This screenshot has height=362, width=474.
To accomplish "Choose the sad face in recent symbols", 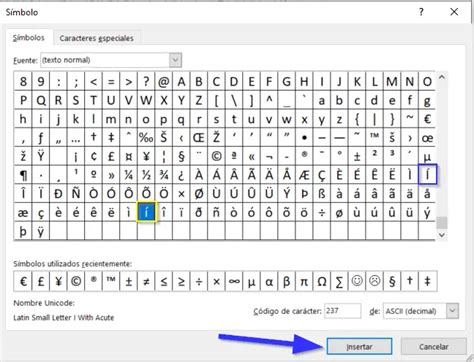I will tap(375, 282).
